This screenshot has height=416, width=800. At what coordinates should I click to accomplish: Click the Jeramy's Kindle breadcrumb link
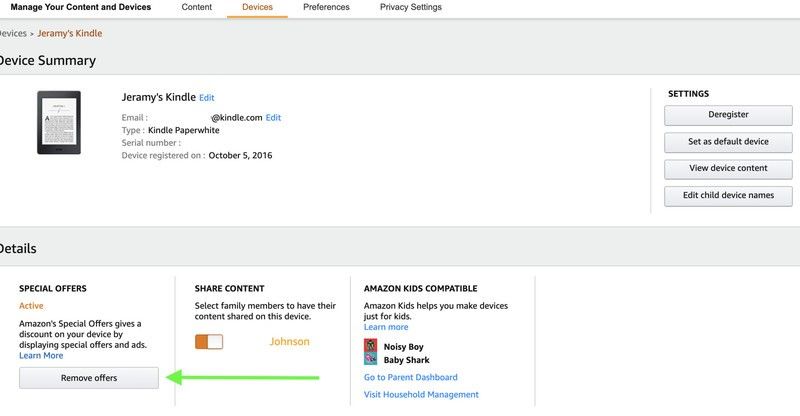69,33
